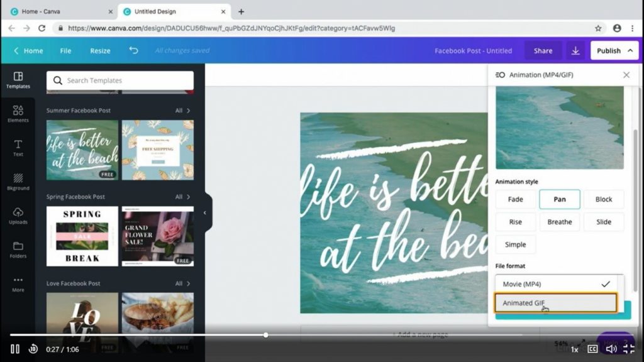
Task: Open the Bkground panel icon
Action: pyautogui.click(x=18, y=182)
